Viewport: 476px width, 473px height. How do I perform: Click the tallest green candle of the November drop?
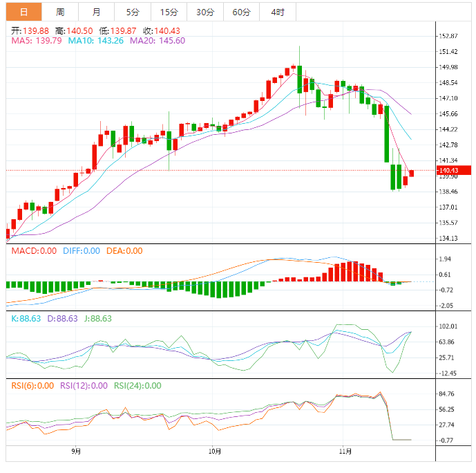(x=386, y=134)
